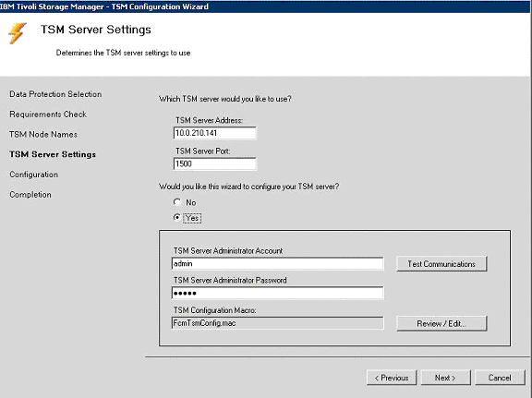The image size is (532, 398).
Task: Select the TSM Server Settings step
Action: pyautogui.click(x=53, y=154)
